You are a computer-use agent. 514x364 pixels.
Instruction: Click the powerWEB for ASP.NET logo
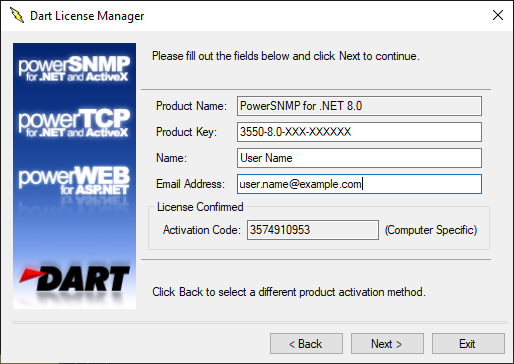(x=74, y=181)
